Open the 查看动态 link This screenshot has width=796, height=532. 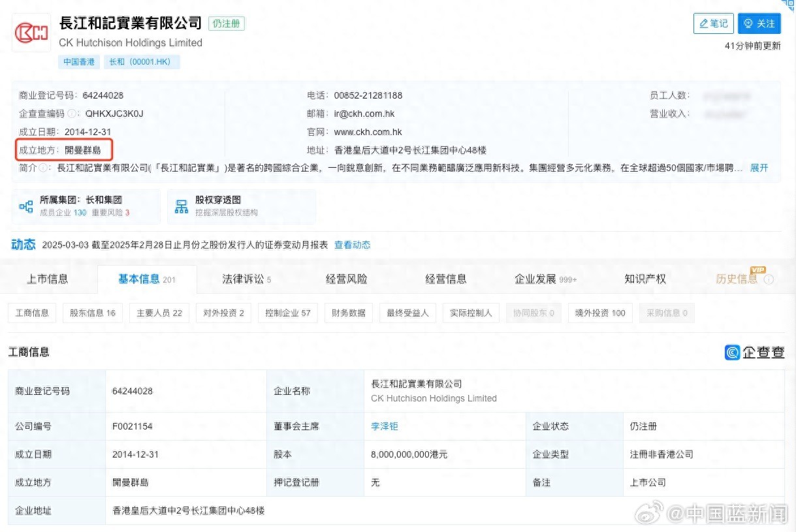click(x=352, y=245)
